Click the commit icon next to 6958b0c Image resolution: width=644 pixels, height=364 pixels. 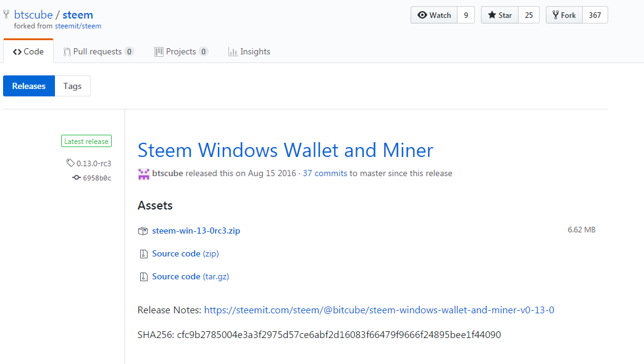(77, 178)
